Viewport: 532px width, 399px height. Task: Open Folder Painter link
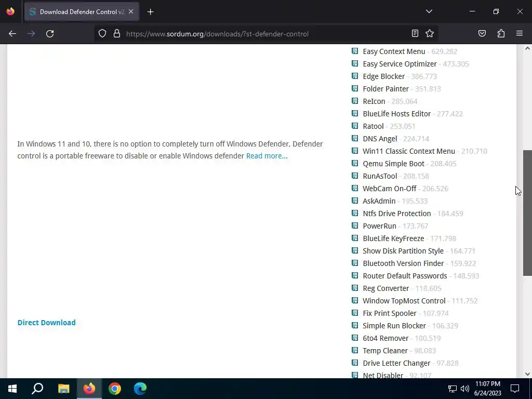point(386,89)
